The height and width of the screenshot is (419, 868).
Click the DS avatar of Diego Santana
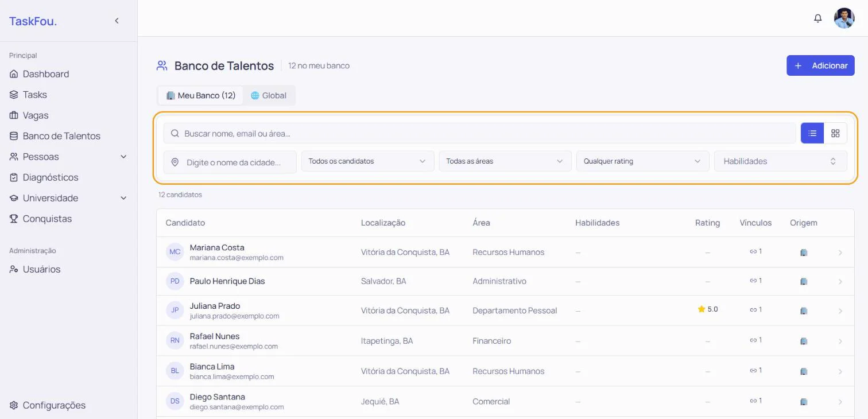coord(175,401)
